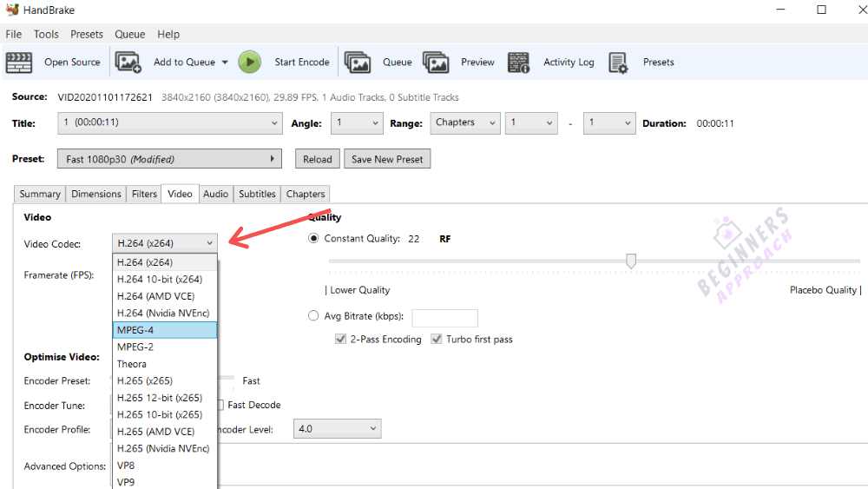Click the Encoder Preset slider near Fast
The image size is (868, 489).
[227, 378]
